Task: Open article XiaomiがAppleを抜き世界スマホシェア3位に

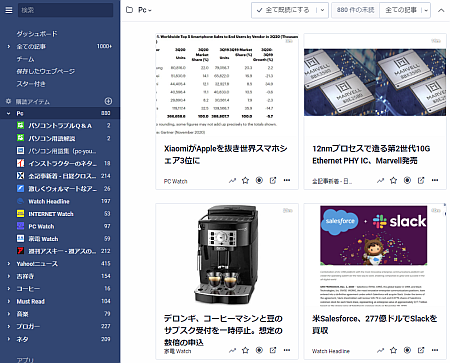Action: pos(226,155)
